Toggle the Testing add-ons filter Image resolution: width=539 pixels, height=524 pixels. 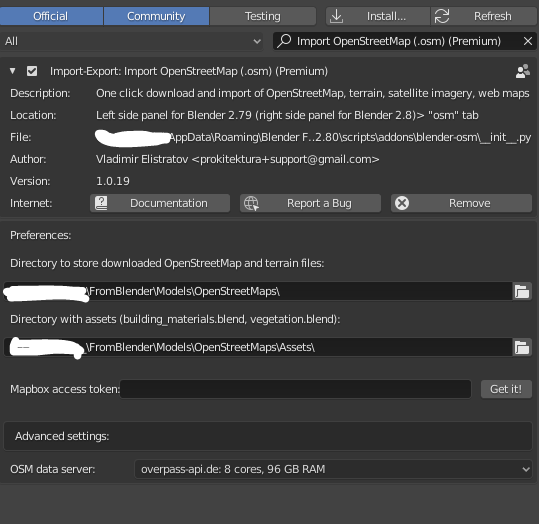tap(263, 16)
